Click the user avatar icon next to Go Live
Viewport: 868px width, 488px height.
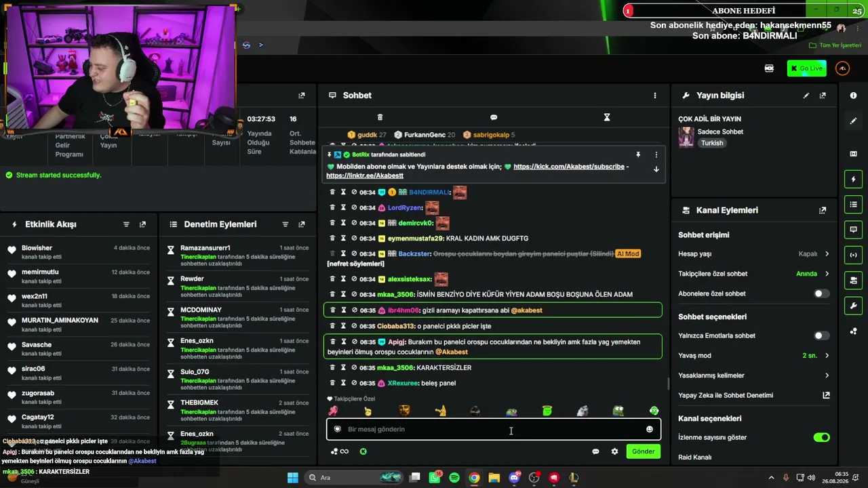click(x=843, y=68)
